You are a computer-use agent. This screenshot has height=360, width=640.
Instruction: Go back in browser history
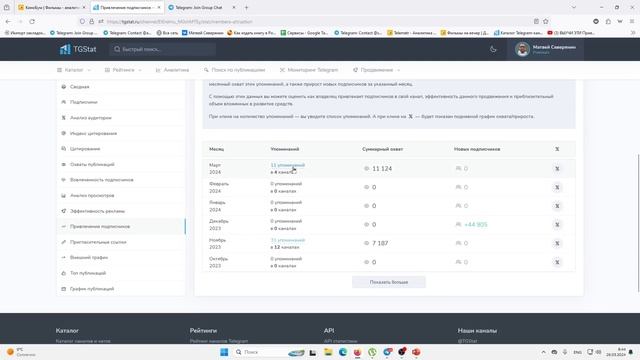tap(9, 21)
